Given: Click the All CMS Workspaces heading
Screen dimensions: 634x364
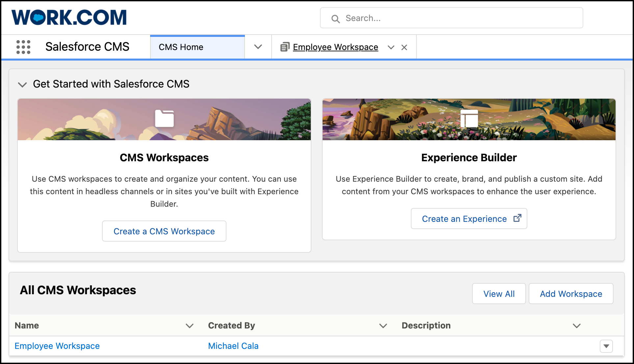Looking at the screenshot, I should point(78,290).
